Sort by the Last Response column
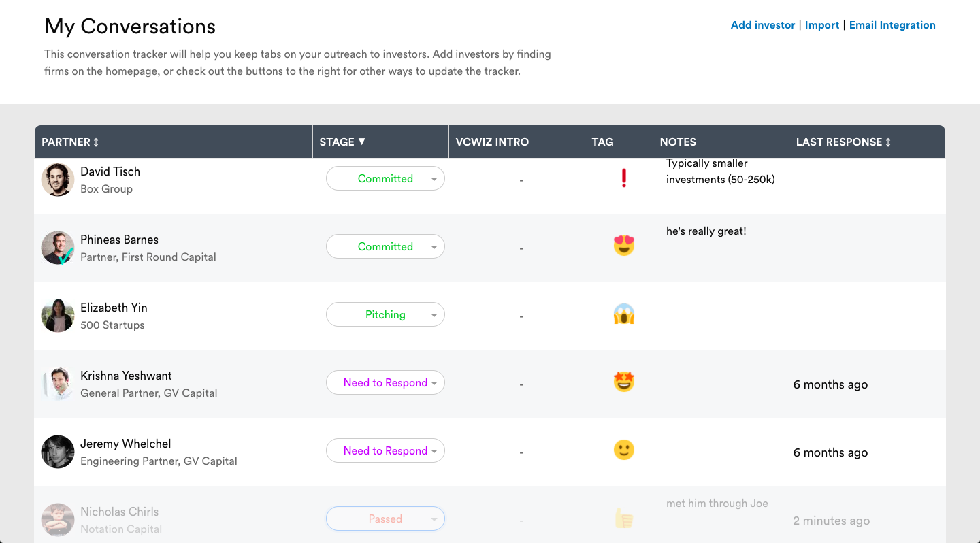 click(843, 142)
